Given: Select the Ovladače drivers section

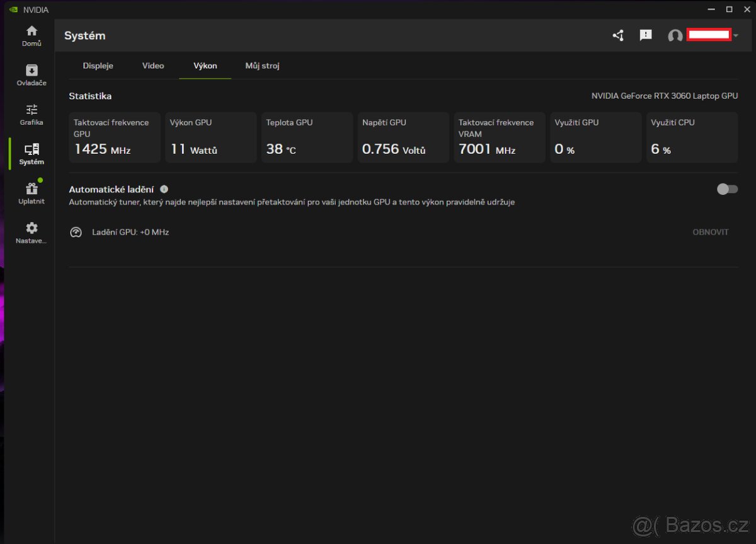Looking at the screenshot, I should [31, 74].
